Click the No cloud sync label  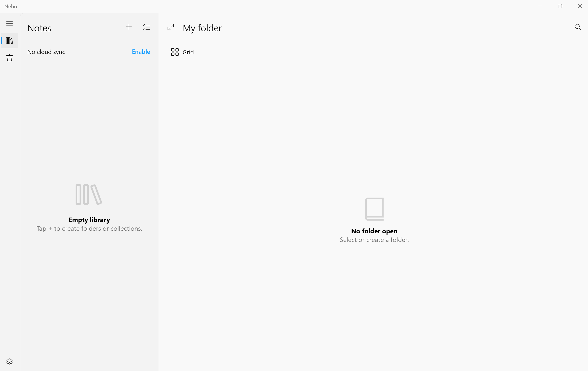(46, 52)
